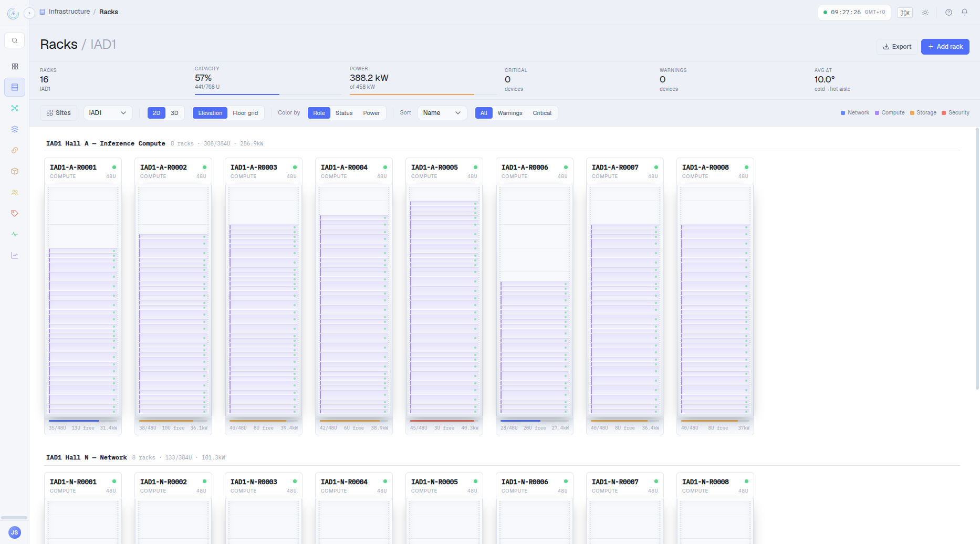Open the chain link icon in sidebar
The image size is (980, 544).
[x=15, y=150]
